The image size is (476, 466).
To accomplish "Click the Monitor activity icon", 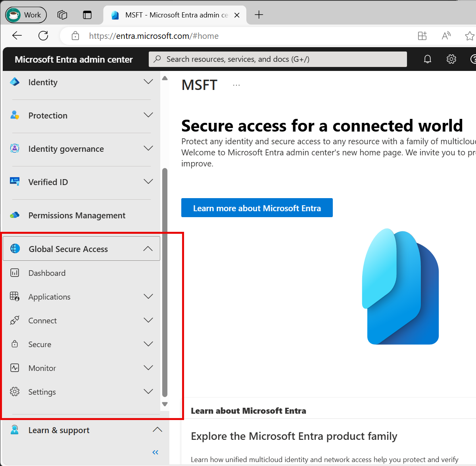I will pyautogui.click(x=15, y=368).
